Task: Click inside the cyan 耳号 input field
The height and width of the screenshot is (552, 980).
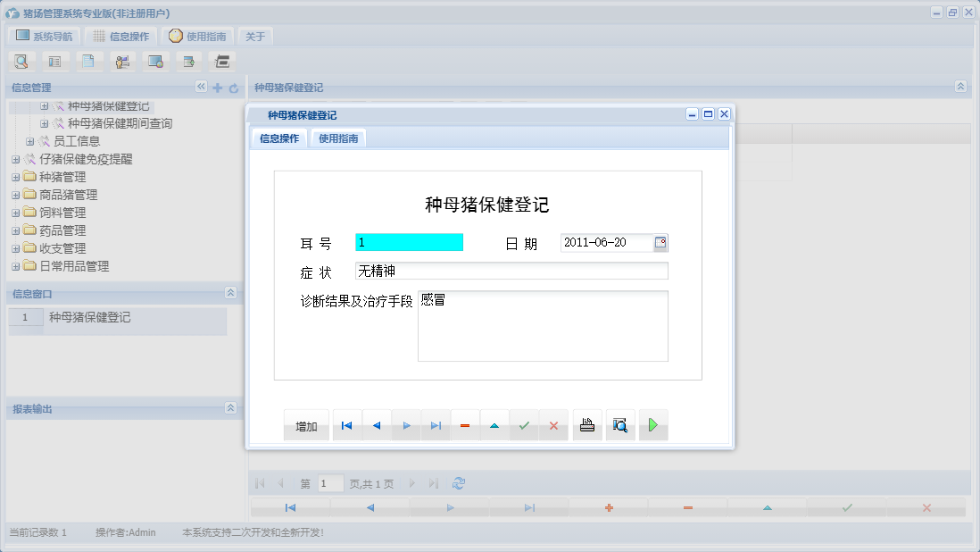Action: pos(409,241)
